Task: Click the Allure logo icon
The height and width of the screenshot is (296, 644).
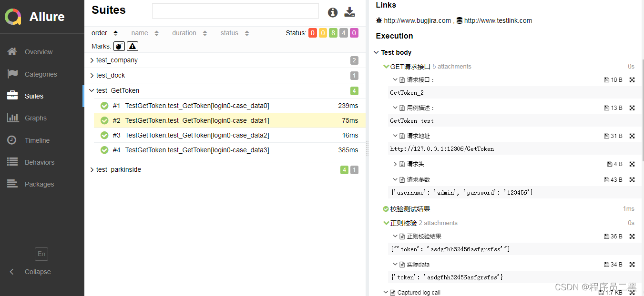Action: tap(13, 17)
